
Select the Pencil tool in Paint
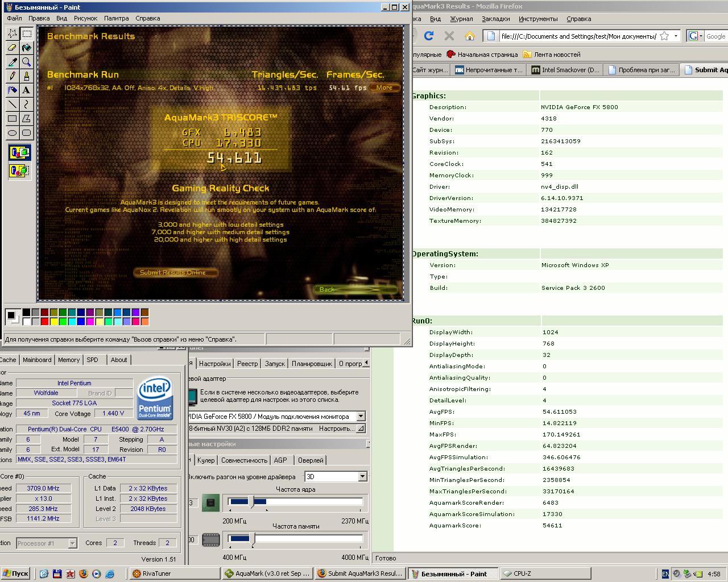pos(13,76)
